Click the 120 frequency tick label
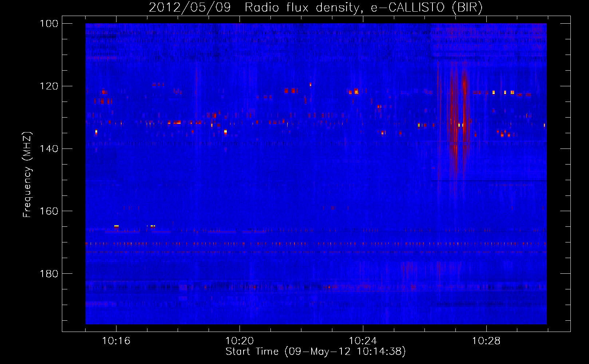 pyautogui.click(x=48, y=86)
